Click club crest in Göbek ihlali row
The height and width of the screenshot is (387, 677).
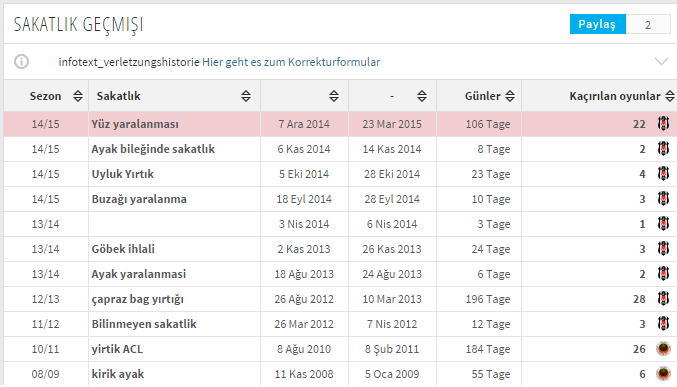[x=664, y=248]
